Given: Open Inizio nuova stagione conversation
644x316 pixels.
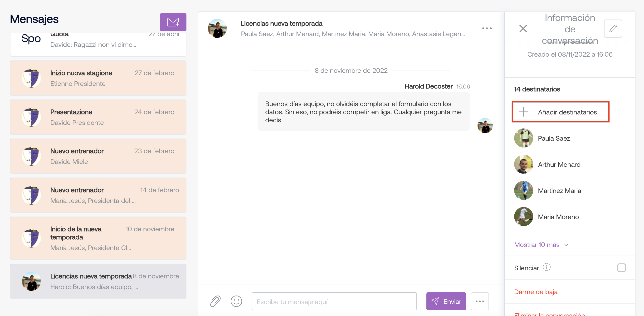Looking at the screenshot, I should point(98,78).
